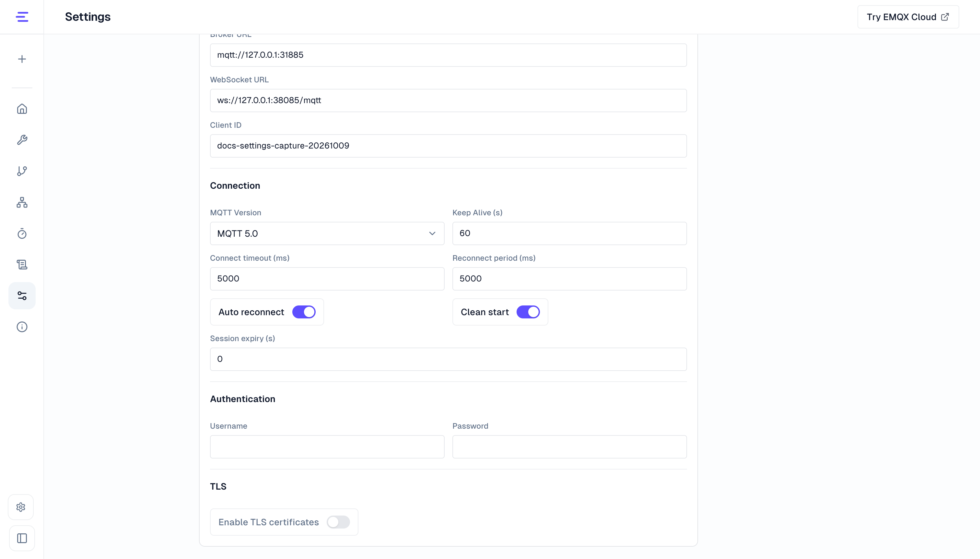Screen dimensions: 980x559
Task: Click the plus icon in the sidebar
Action: tap(22, 59)
